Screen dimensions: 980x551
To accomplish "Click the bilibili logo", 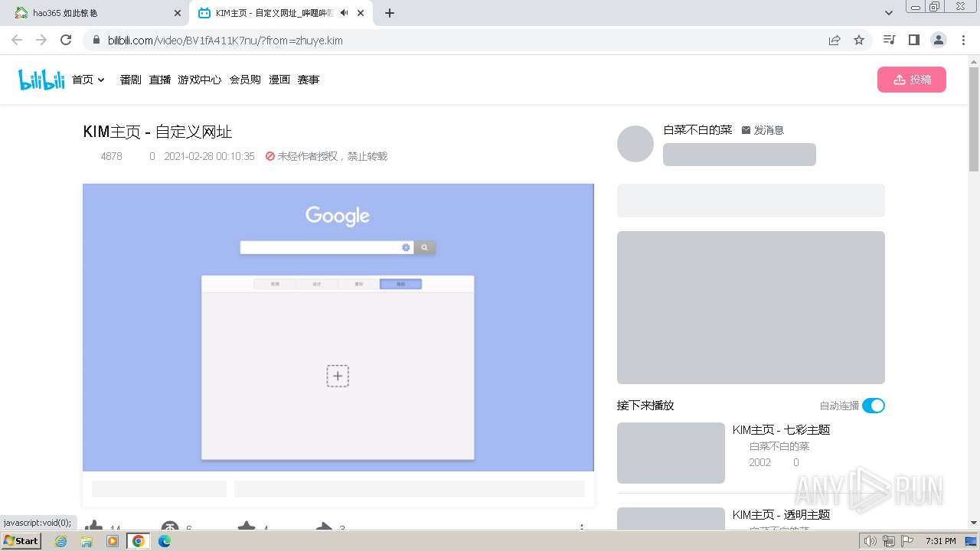I will 41,80.
